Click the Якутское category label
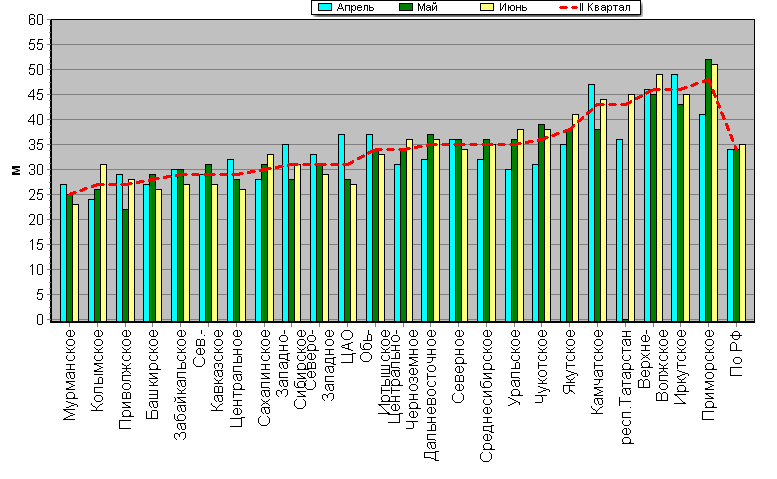Screen dimensions: 777x479 click(570, 362)
